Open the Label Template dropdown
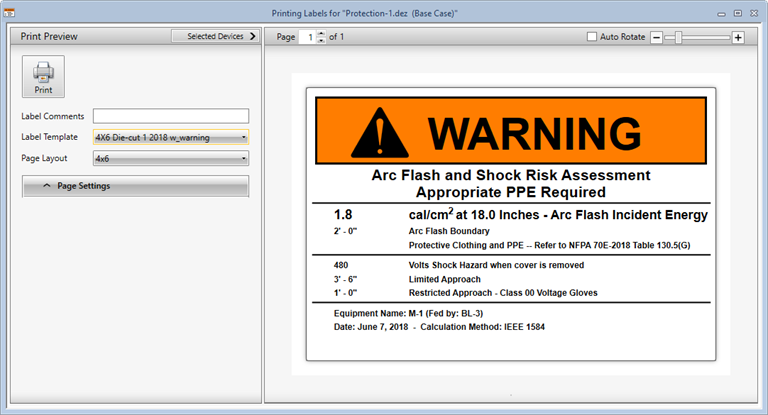This screenshot has height=415, width=768. [170, 137]
